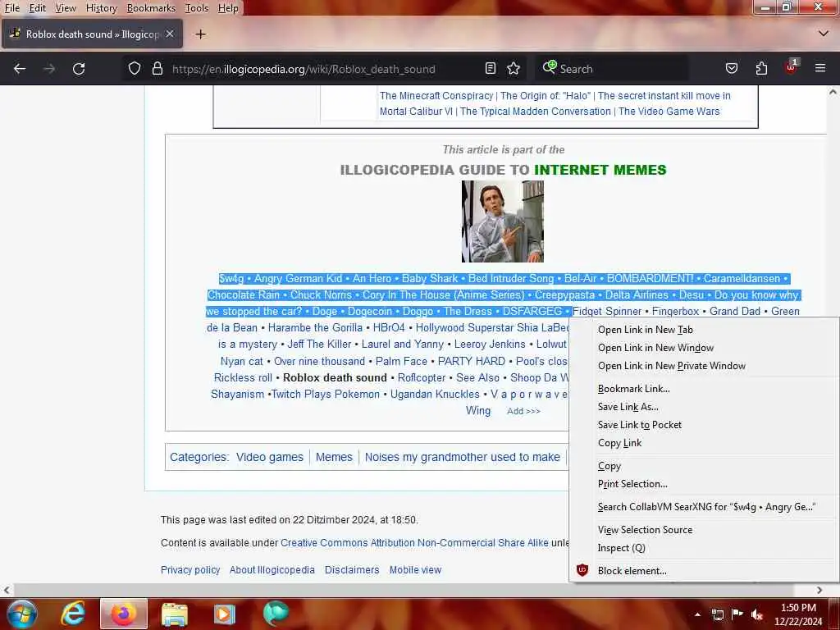Select Bookmark Link from context menu
Screen dimensions: 840x630
coord(703,388)
